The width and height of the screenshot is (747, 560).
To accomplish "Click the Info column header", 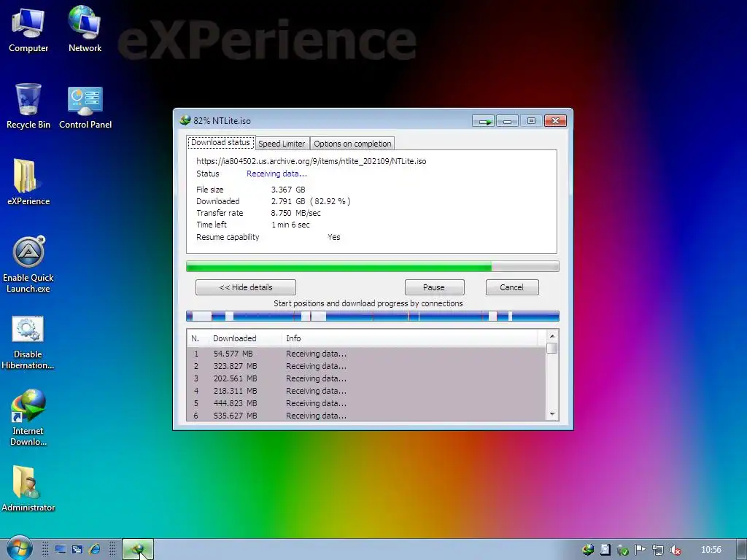I will point(410,338).
